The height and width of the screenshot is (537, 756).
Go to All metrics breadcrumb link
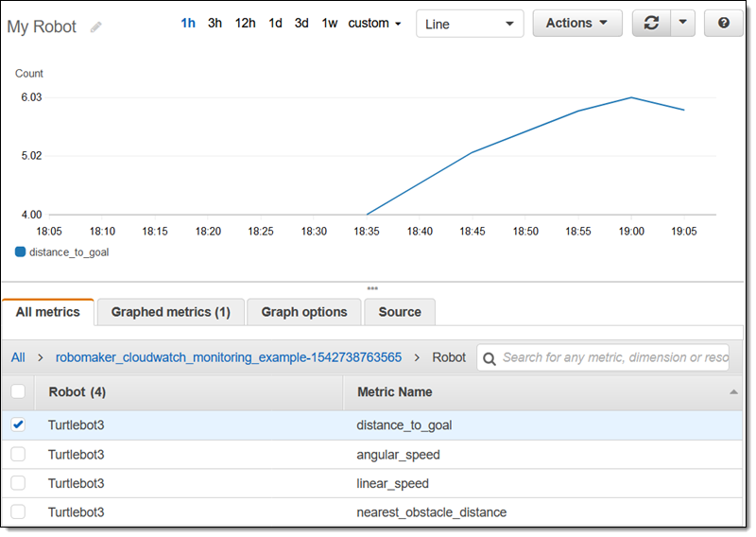click(18, 357)
